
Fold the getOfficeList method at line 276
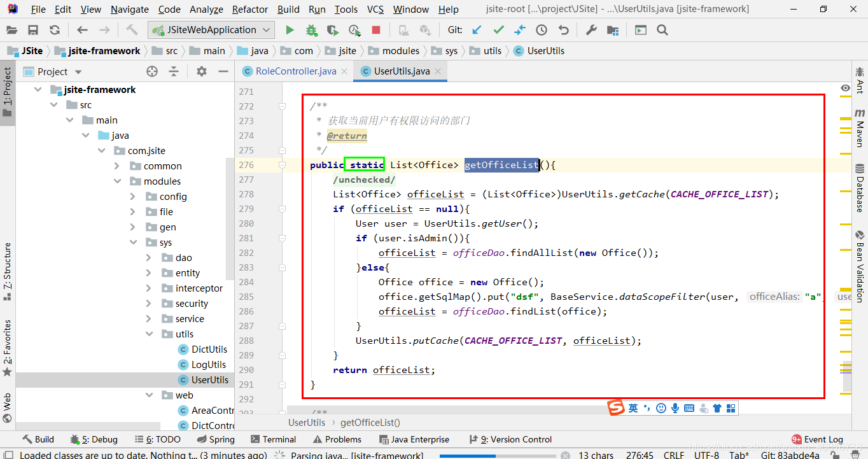pyautogui.click(x=282, y=165)
